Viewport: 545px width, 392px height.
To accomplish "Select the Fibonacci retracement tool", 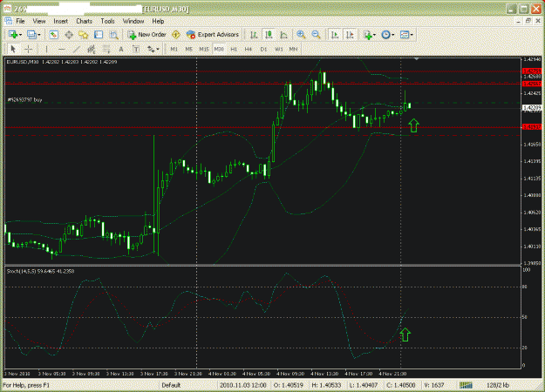I will [x=106, y=50].
